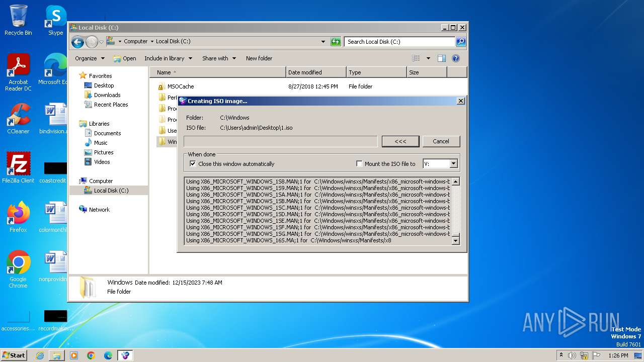Select Desktop in Favorites
The image size is (644, 362).
tap(104, 85)
